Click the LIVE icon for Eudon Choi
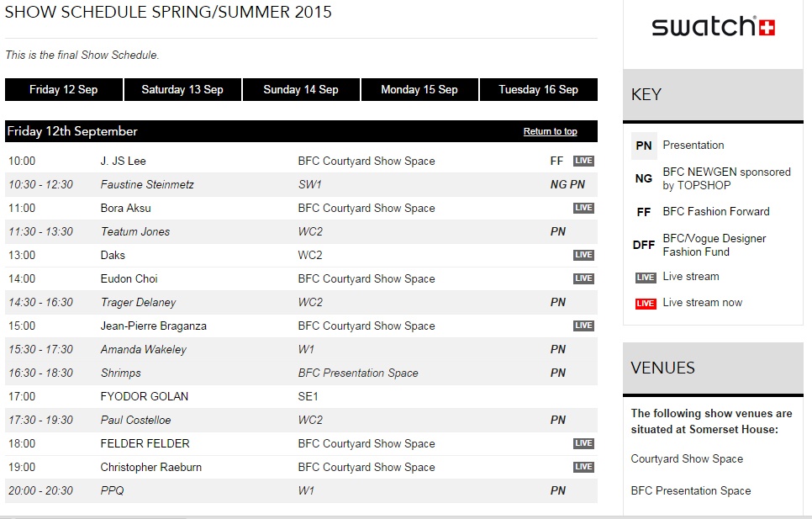This screenshot has width=812, height=519. click(583, 278)
